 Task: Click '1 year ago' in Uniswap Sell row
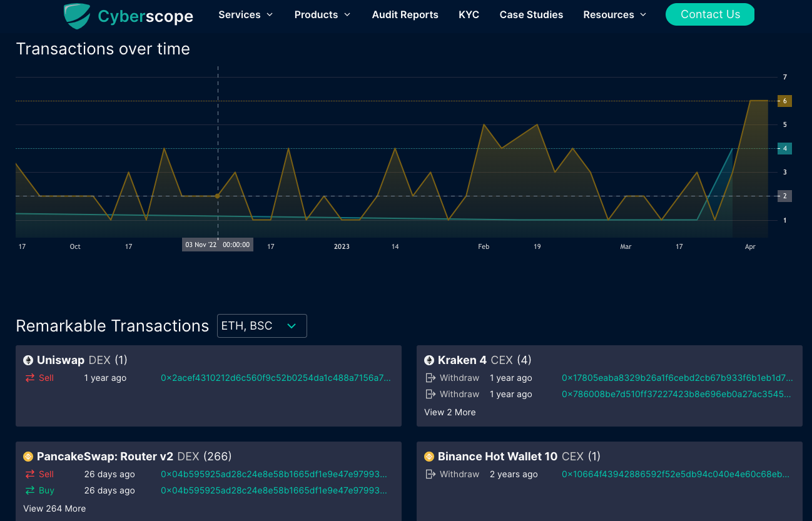105,378
